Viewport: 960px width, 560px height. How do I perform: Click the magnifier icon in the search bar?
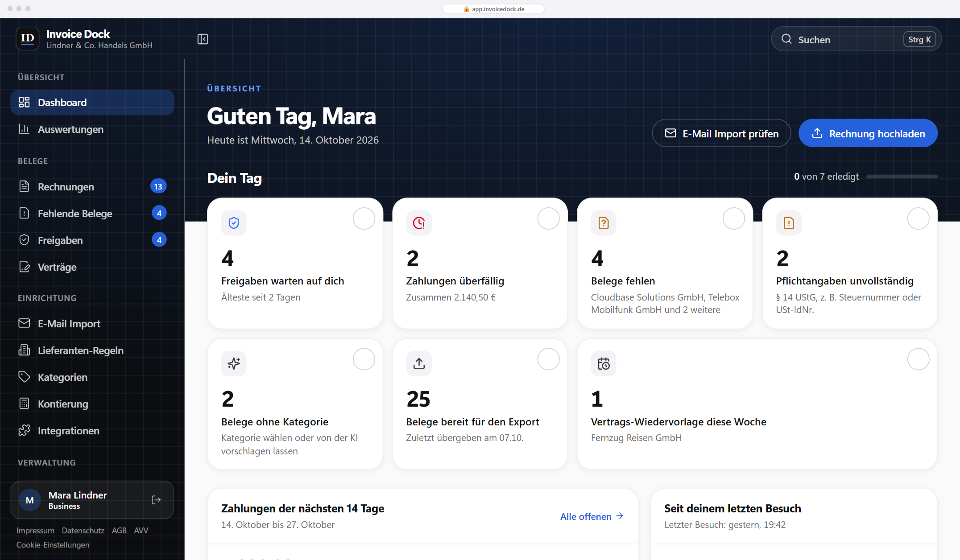coord(786,39)
